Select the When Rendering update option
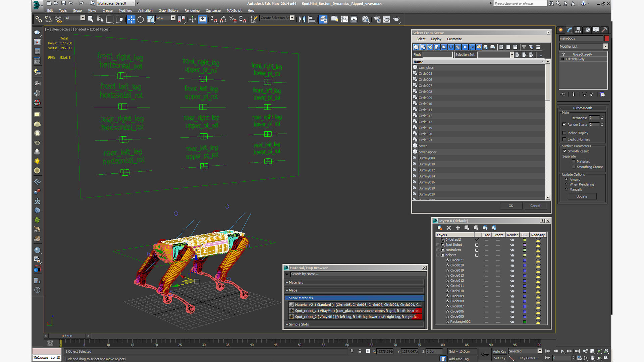 pyautogui.click(x=567, y=184)
